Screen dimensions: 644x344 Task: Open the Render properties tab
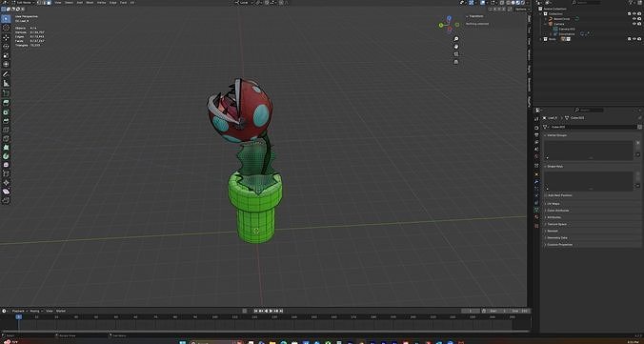(x=536, y=128)
